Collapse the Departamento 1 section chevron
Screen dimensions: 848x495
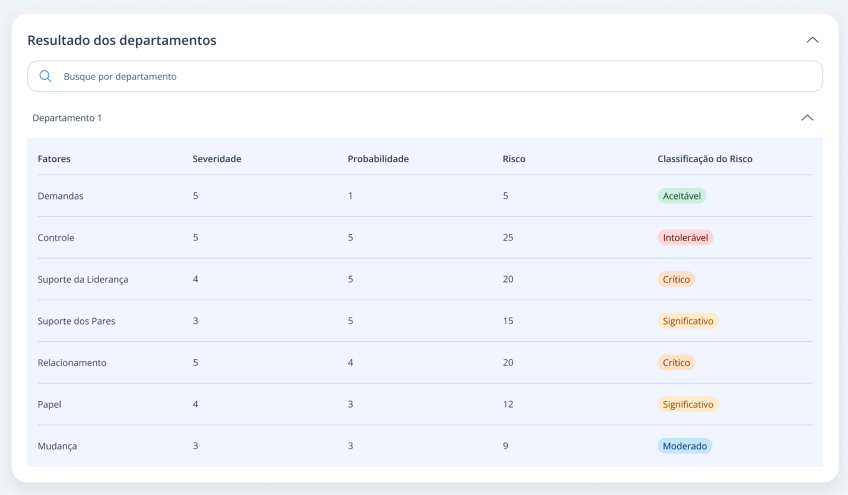point(807,118)
